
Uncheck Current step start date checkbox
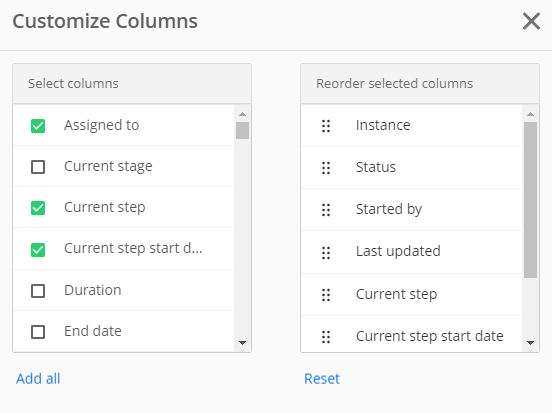click(38, 250)
